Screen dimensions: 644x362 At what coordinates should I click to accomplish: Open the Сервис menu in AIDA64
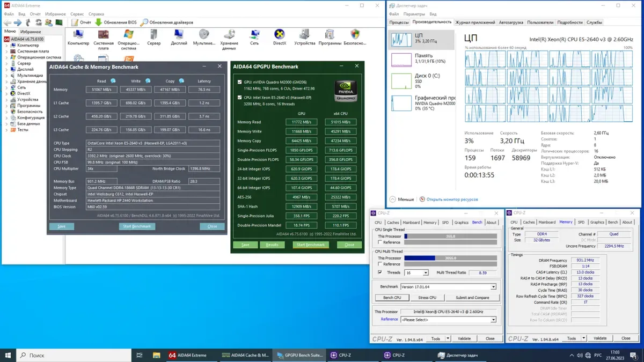pos(77,14)
